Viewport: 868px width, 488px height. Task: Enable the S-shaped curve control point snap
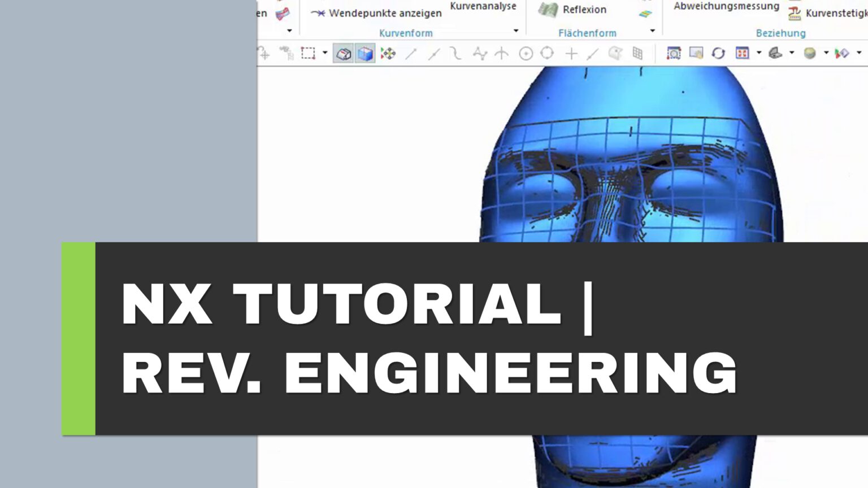click(456, 54)
